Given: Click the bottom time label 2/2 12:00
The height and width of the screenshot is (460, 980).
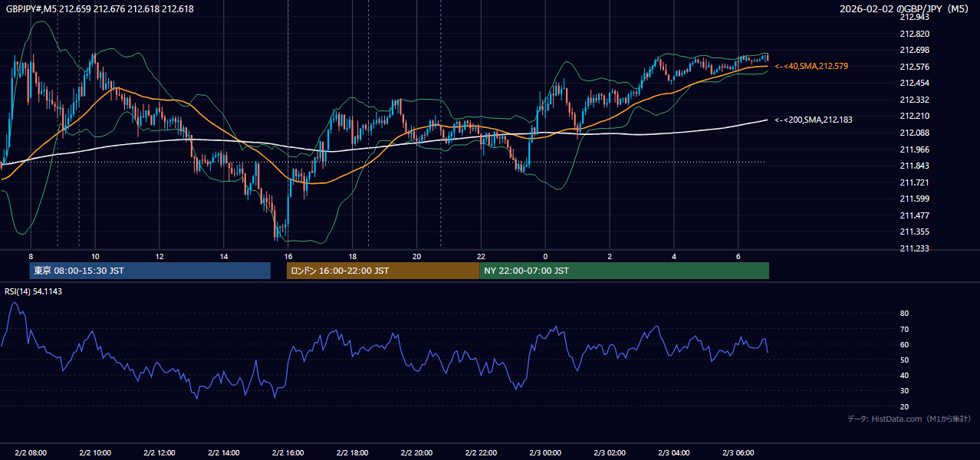Looking at the screenshot, I should pyautogui.click(x=159, y=452).
